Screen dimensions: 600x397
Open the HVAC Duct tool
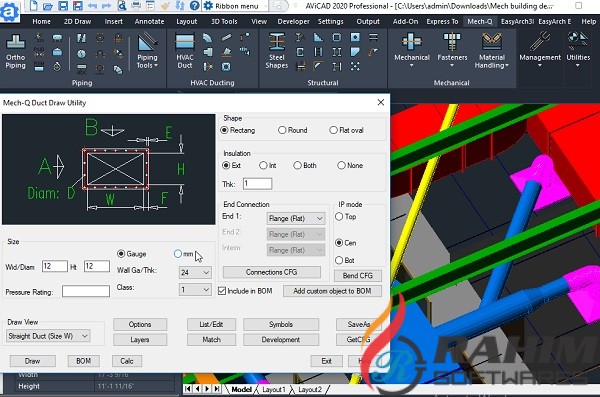(185, 51)
